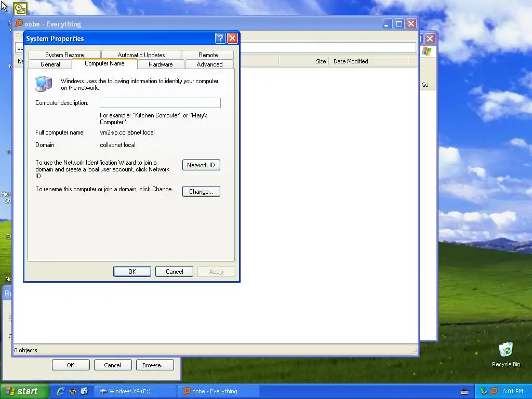The image size is (532, 399).
Task: Click the Everything window resize grip
Action: pos(414,352)
